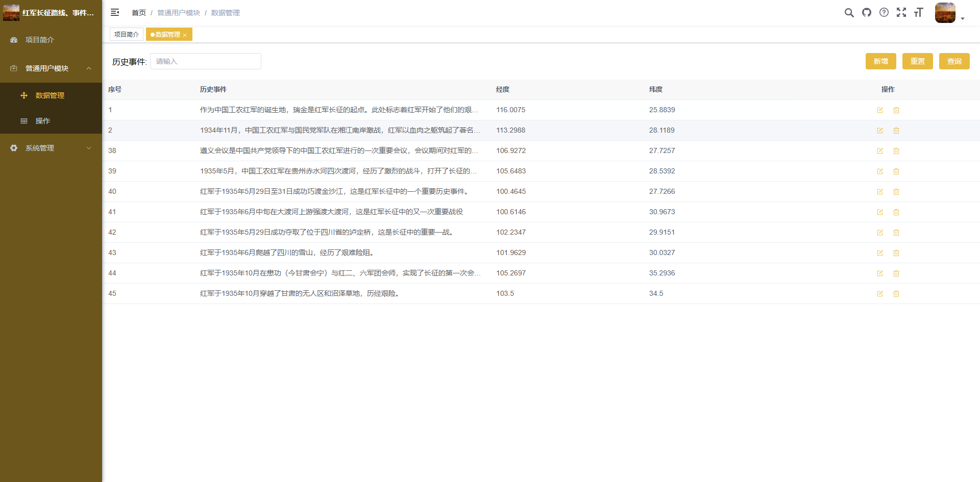Click the 重置 button
This screenshot has height=482, width=980.
click(x=917, y=61)
